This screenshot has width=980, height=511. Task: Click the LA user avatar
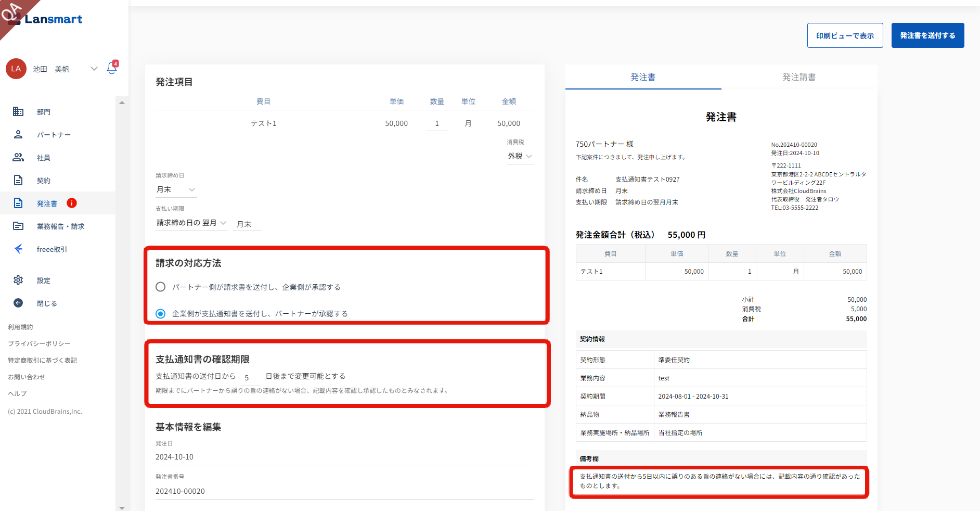pos(16,69)
